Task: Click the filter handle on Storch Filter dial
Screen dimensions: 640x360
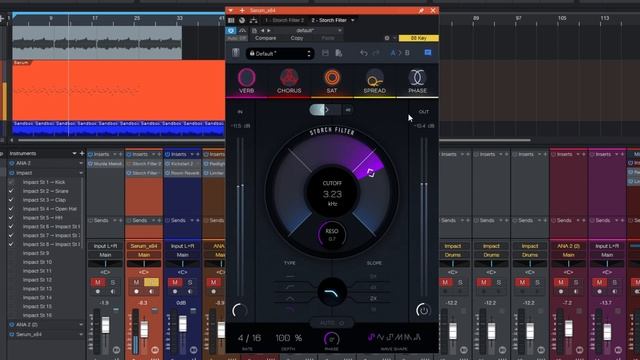Action: [371, 173]
